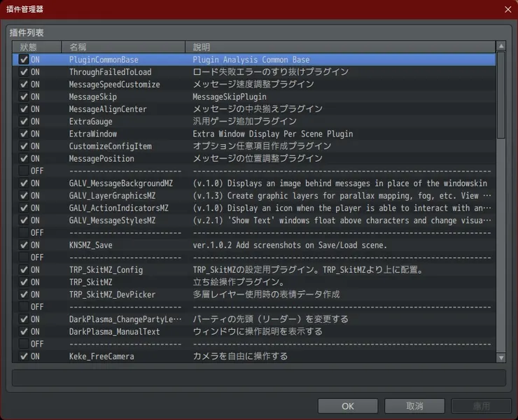Click the MessageSkipPlugin description text

pyautogui.click(x=230, y=97)
